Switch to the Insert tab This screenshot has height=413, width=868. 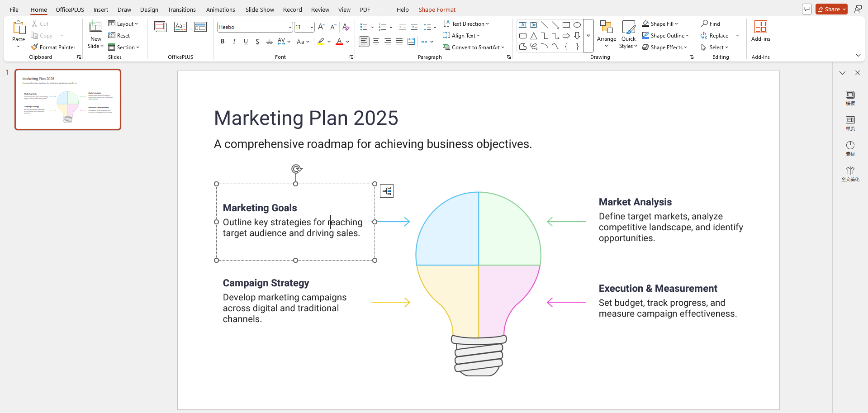pyautogui.click(x=101, y=9)
